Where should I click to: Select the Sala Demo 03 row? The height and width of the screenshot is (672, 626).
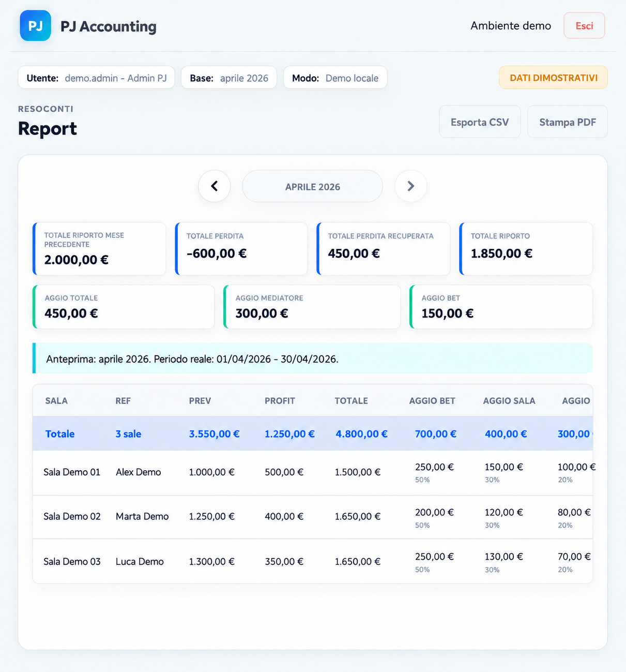coord(312,561)
